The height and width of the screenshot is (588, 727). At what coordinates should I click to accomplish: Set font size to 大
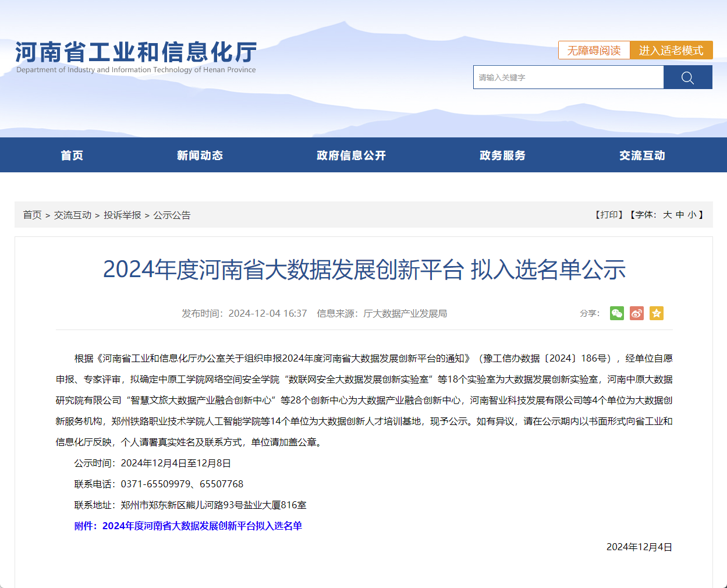(x=667, y=215)
